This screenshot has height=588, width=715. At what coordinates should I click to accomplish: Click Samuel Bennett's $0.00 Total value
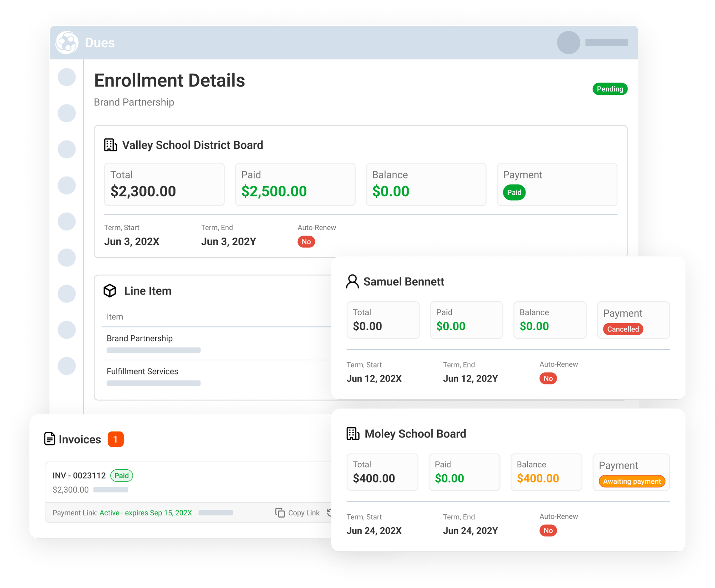pyautogui.click(x=367, y=326)
